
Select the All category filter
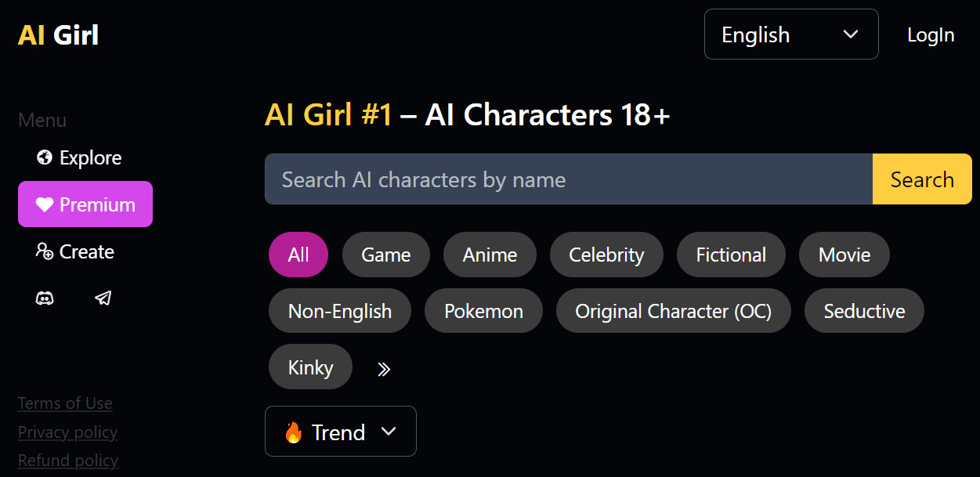(x=298, y=255)
